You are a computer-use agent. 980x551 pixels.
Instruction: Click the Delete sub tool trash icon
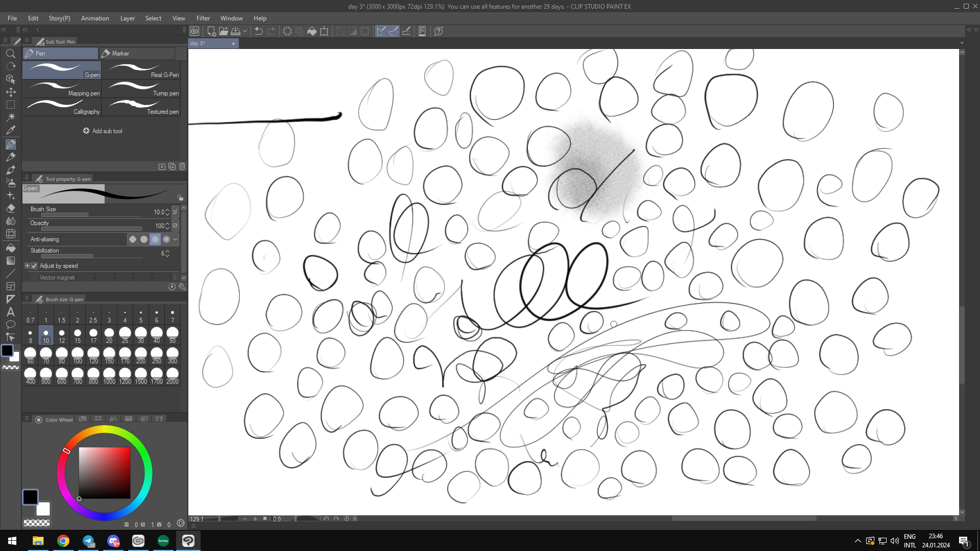pyautogui.click(x=182, y=166)
